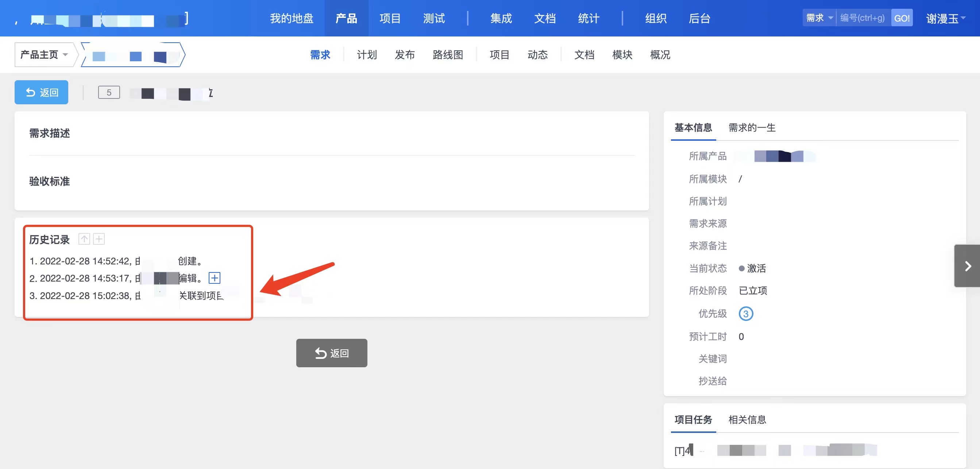Image resolution: width=980 pixels, height=469 pixels.
Task: Select the 基本信息 tab
Action: click(693, 127)
